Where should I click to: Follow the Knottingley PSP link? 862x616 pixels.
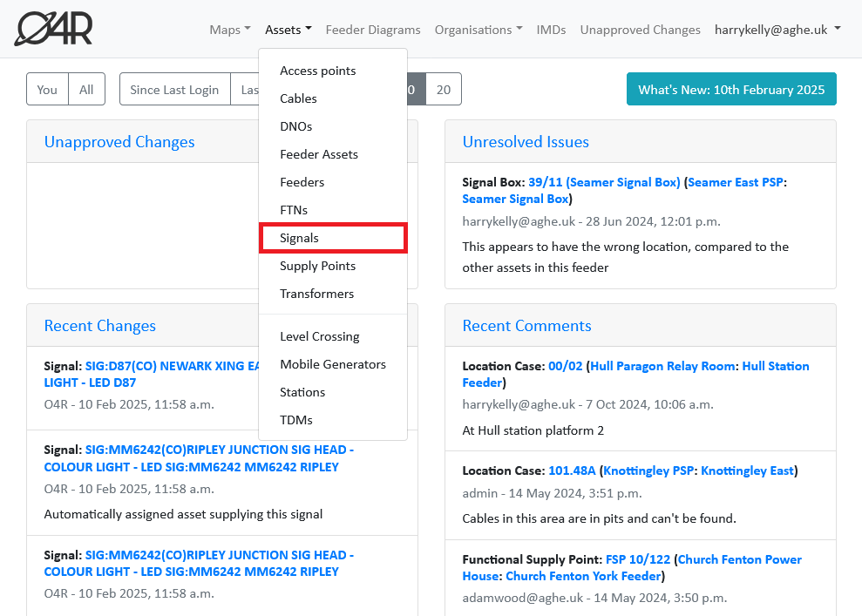pyautogui.click(x=648, y=470)
